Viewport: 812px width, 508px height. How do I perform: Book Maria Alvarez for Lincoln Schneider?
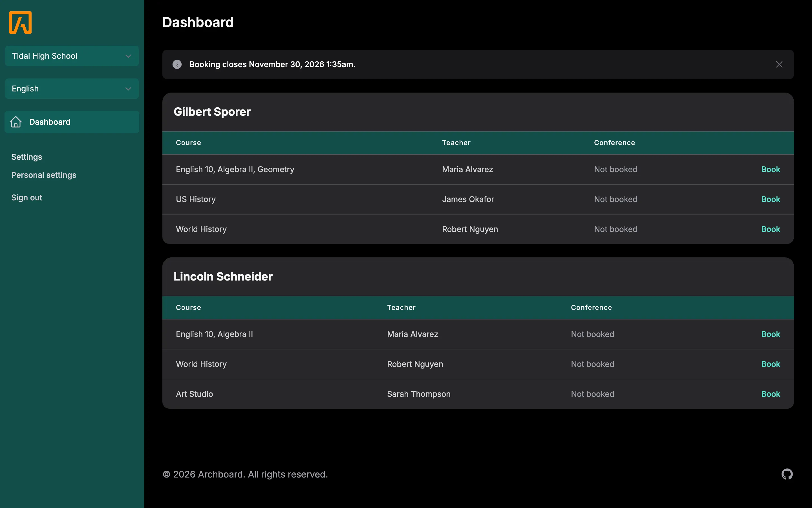770,334
